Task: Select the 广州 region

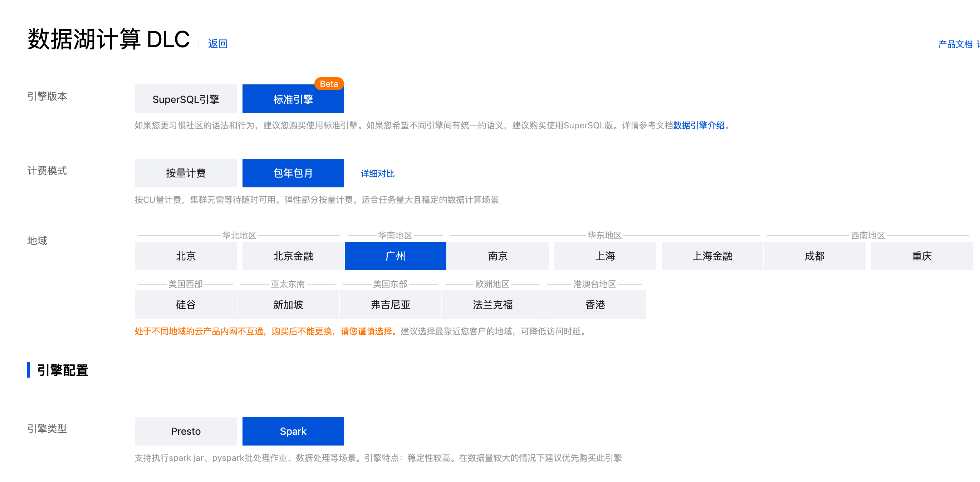Action: [395, 256]
